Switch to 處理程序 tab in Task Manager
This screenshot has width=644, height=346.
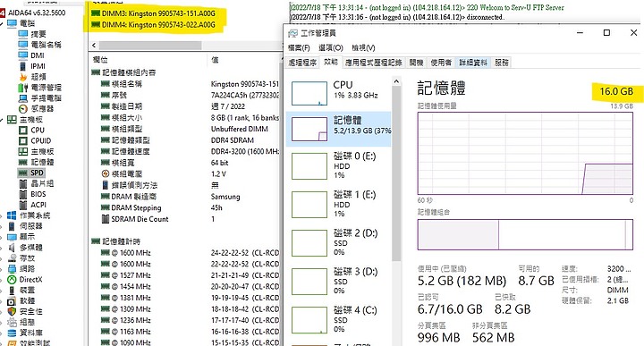[x=302, y=63]
